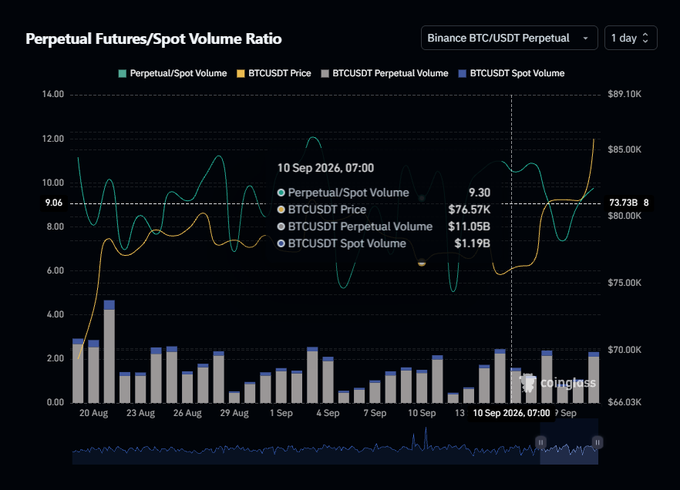This screenshot has height=490, width=680.
Task: Click the tallest volume bar near 20 Aug
Action: pyautogui.click(x=109, y=351)
